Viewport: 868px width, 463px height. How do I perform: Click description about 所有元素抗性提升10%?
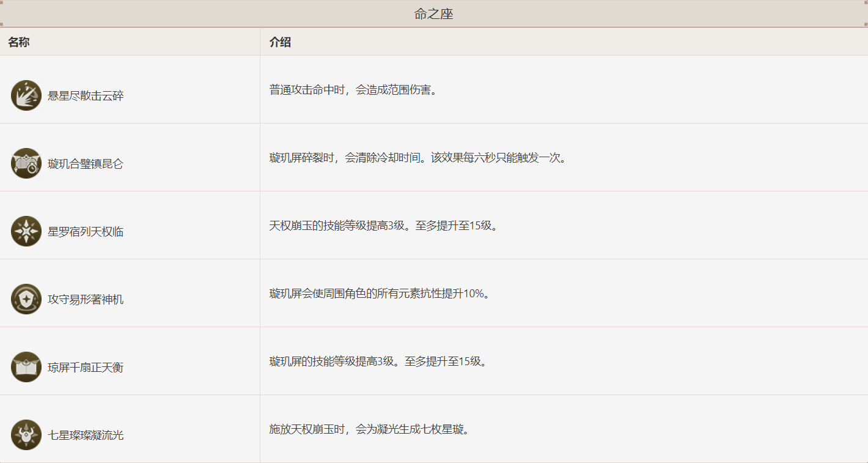click(x=380, y=294)
